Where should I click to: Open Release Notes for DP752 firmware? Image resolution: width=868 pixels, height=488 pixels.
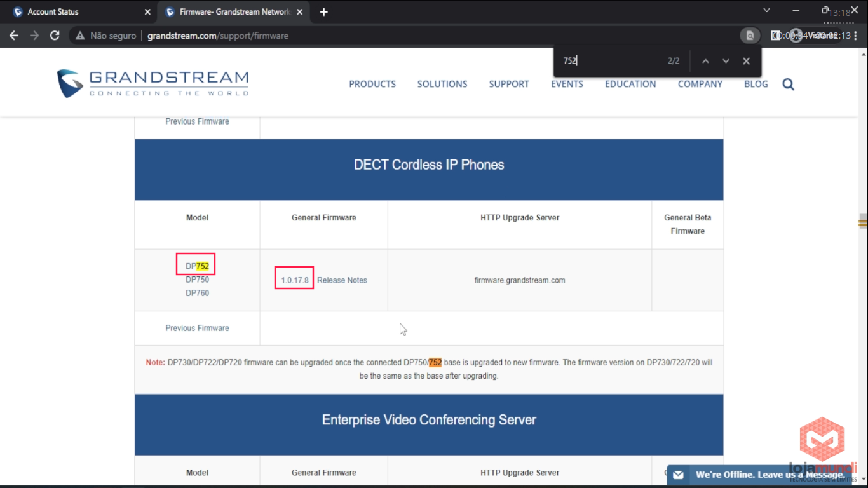342,280
